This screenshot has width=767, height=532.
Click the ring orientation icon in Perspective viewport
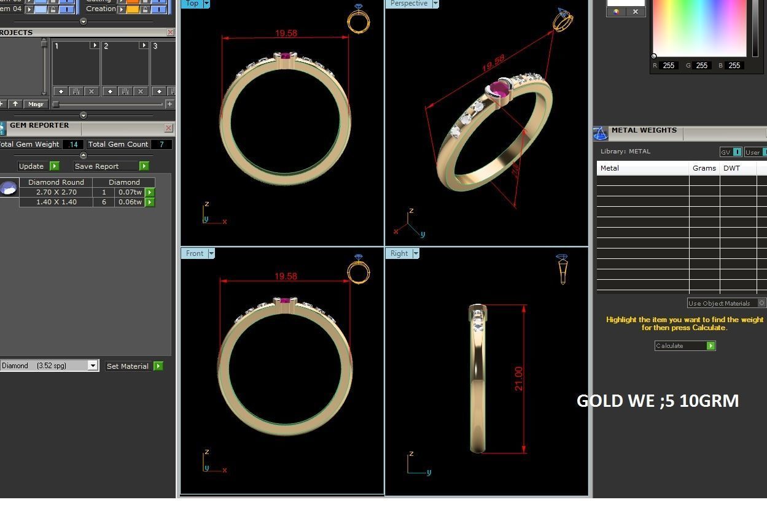(x=563, y=20)
